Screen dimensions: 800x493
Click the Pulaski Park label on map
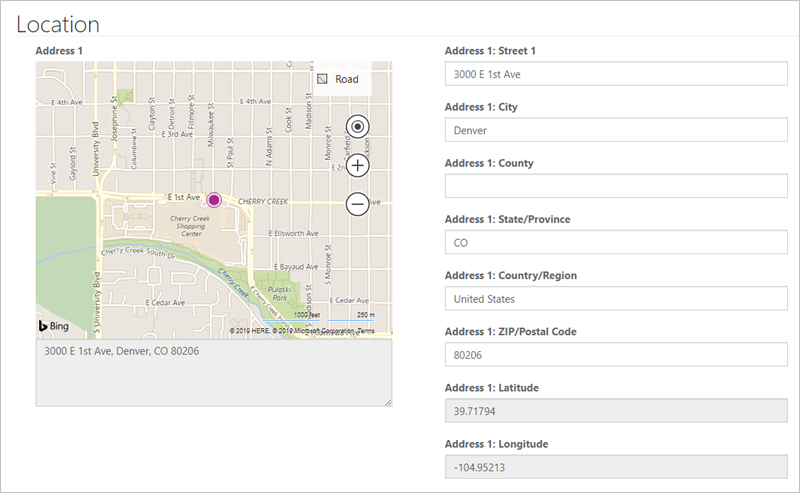(280, 293)
